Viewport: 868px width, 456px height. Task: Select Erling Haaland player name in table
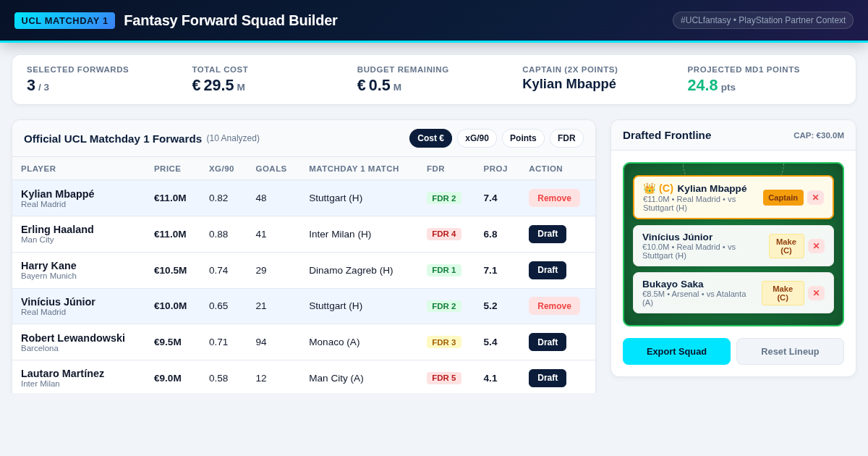click(57, 229)
